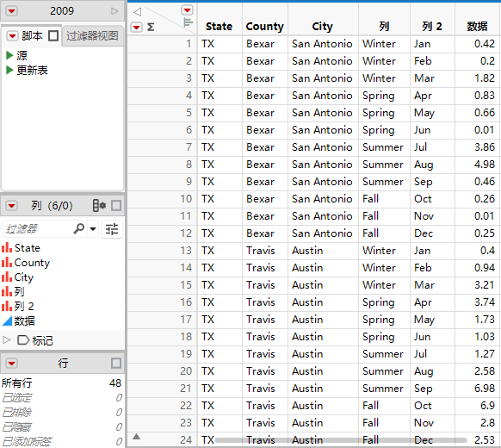Click the column properties gear icon
This screenshot has height=448, width=501.
coord(99,205)
